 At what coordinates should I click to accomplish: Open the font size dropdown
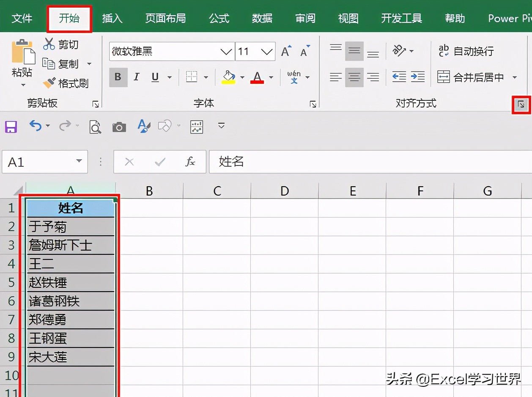point(267,52)
